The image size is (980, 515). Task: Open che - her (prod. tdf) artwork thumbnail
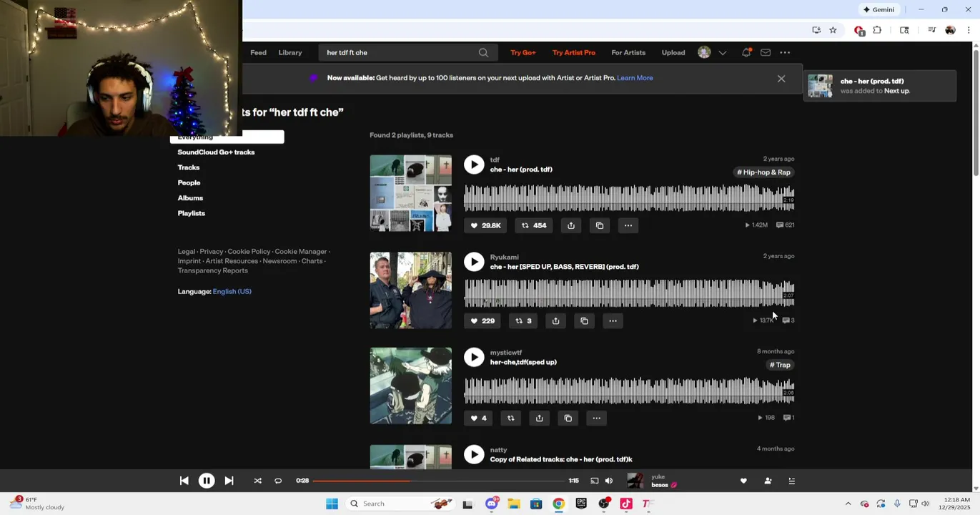coord(410,193)
